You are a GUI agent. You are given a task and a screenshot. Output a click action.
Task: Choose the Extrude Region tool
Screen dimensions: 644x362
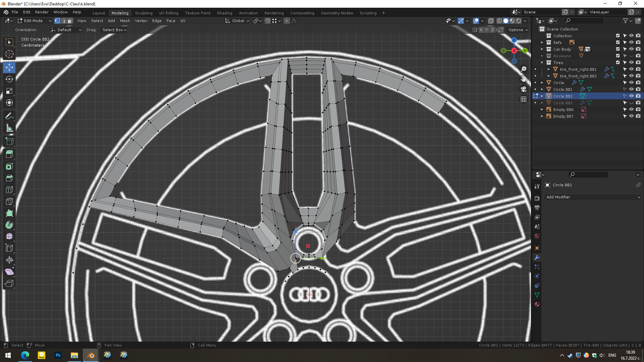(9, 154)
